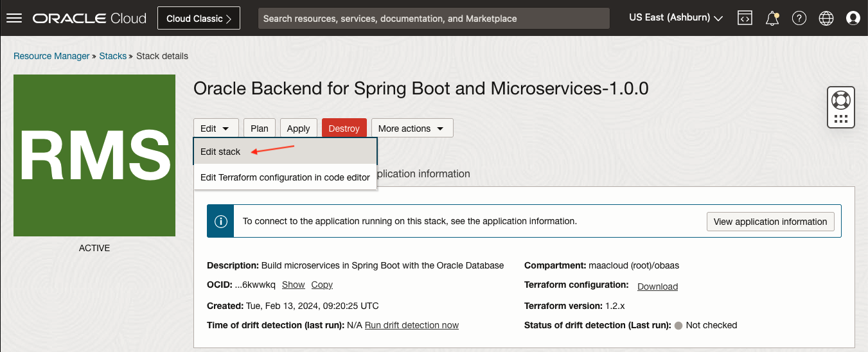
Task: Open the help question mark icon
Action: [x=799, y=18]
